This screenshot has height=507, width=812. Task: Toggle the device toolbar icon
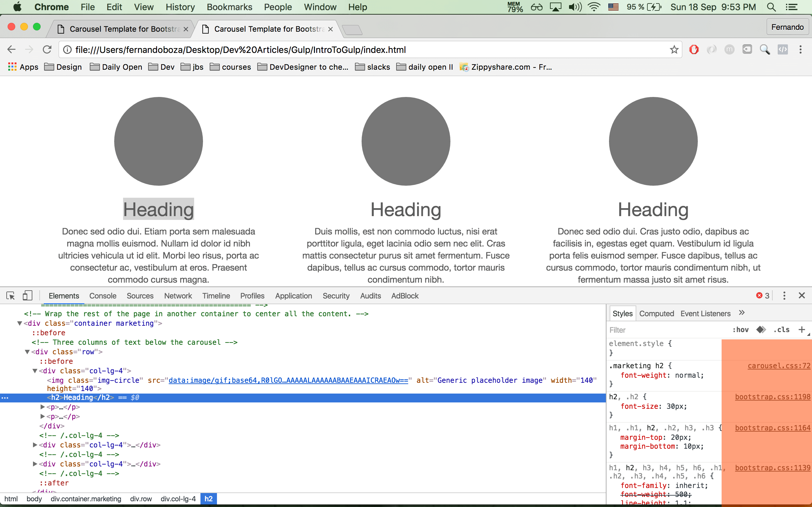(28, 296)
